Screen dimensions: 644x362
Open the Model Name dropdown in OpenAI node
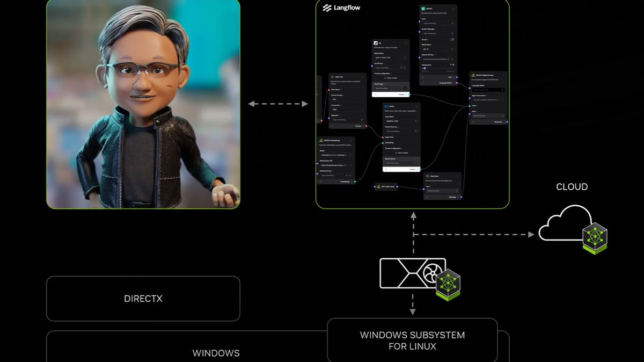coord(438,49)
